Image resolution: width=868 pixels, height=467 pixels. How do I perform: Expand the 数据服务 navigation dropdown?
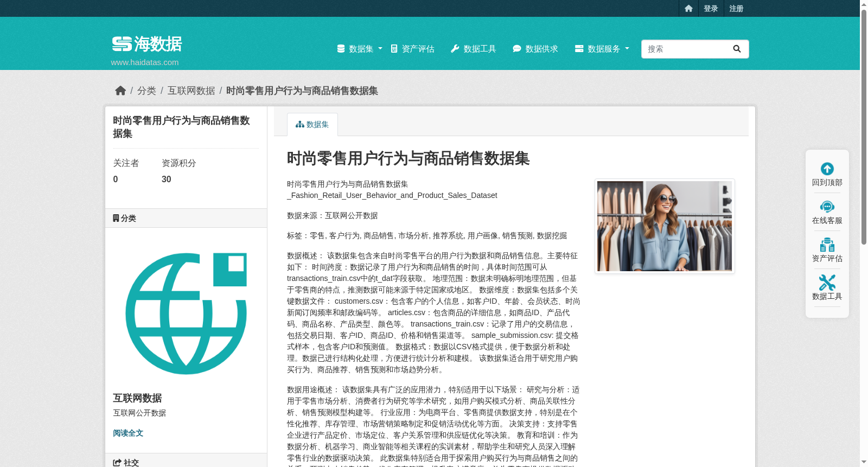(602, 49)
